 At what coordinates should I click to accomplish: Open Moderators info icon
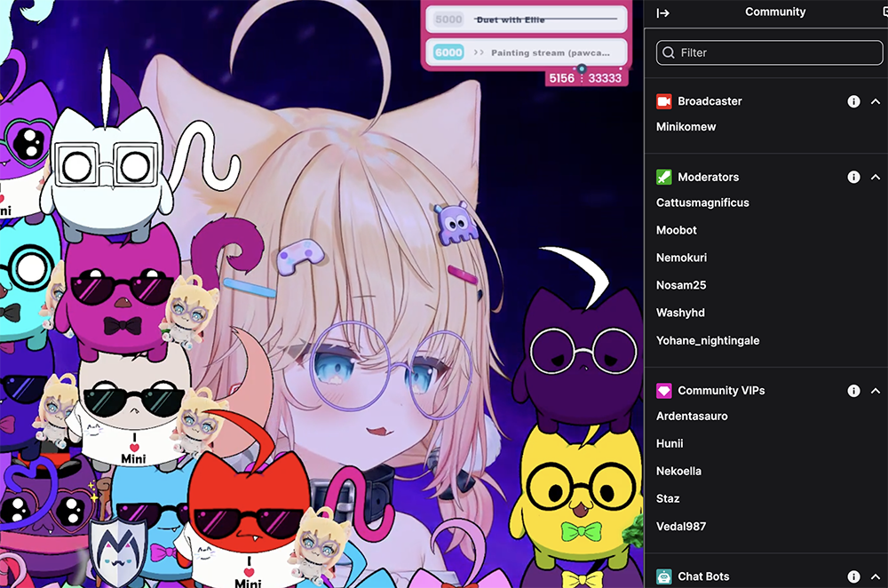click(853, 178)
